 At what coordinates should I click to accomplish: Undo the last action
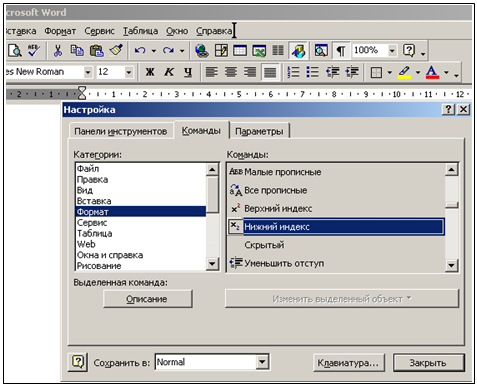point(140,51)
